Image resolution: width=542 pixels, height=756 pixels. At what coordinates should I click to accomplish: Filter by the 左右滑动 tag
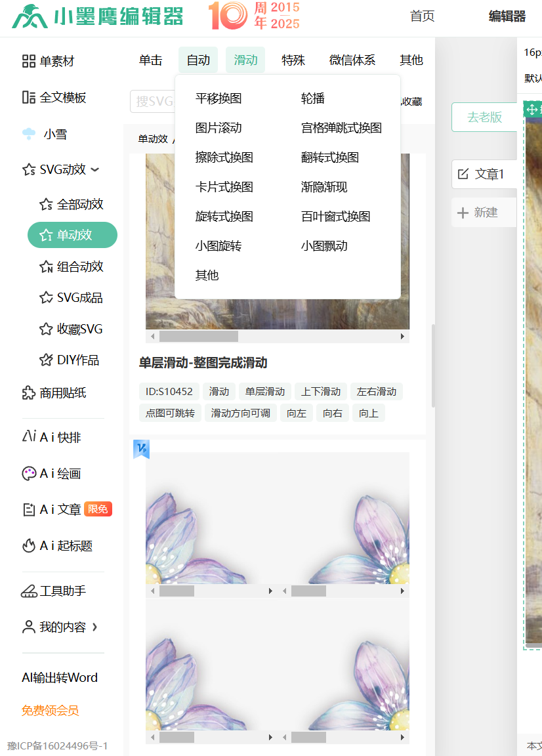[x=377, y=392]
